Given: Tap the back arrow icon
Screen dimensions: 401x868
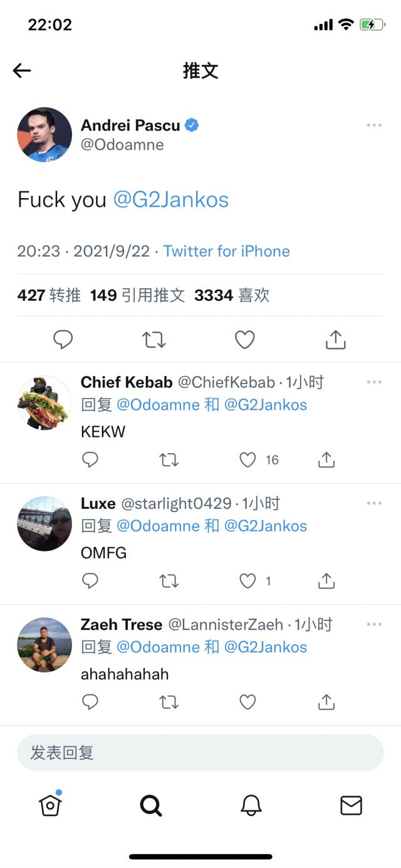Looking at the screenshot, I should click(22, 71).
